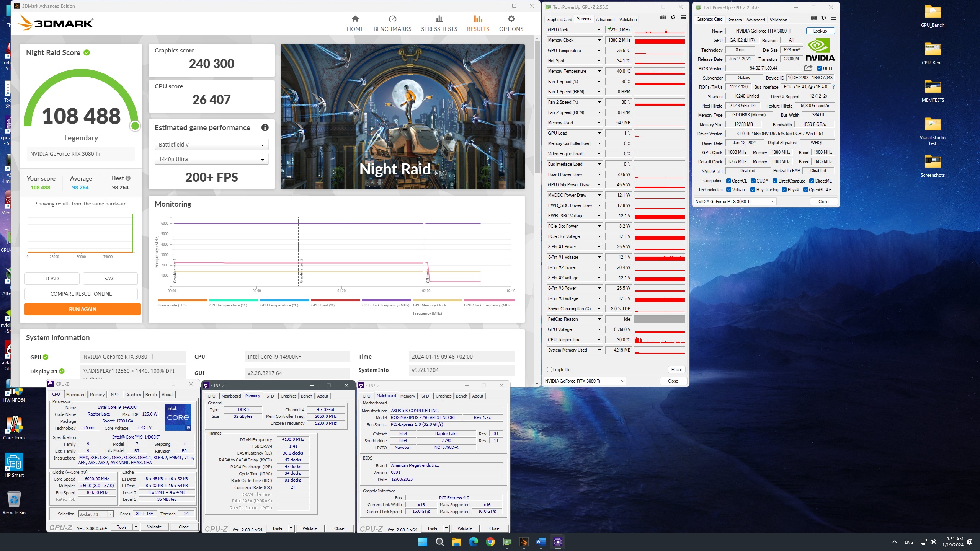Click the 3DMark results vertical scrollbar
The image size is (980, 551).
tap(537, 107)
